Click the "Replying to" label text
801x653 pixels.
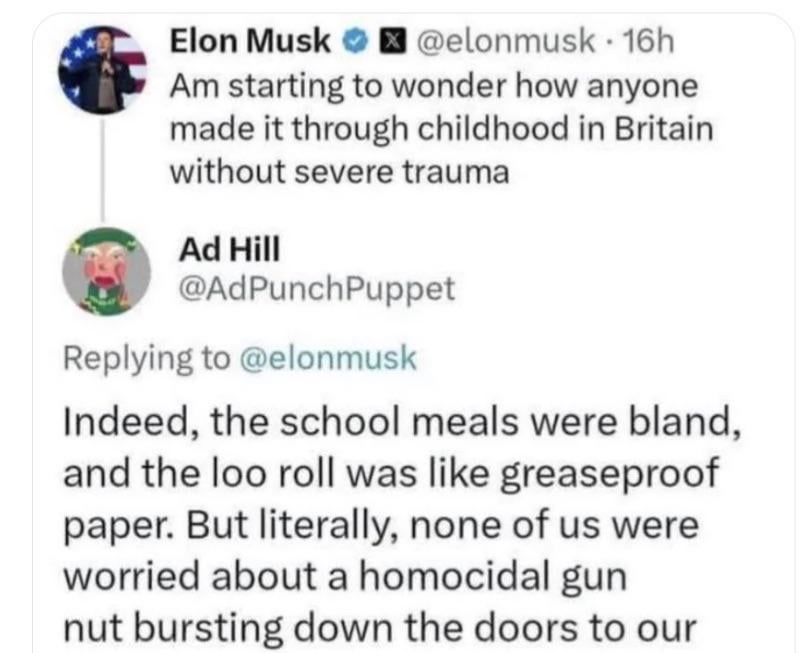[x=148, y=358]
